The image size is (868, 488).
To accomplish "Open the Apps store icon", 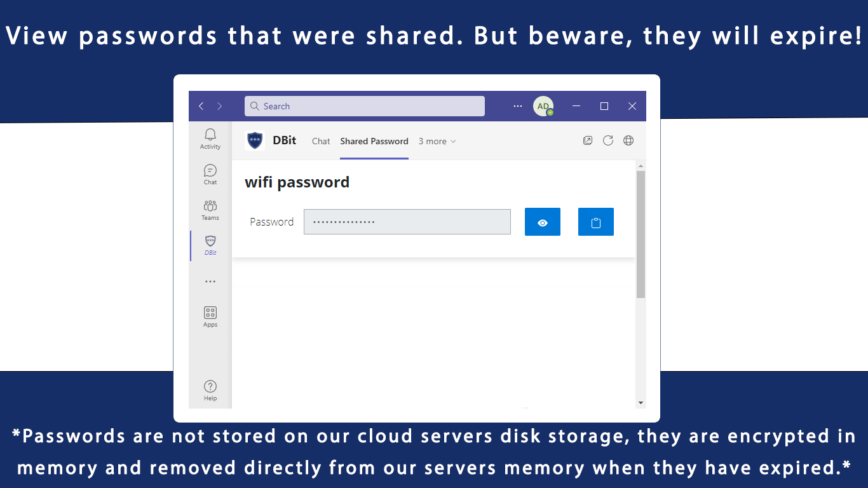I will pos(210,316).
